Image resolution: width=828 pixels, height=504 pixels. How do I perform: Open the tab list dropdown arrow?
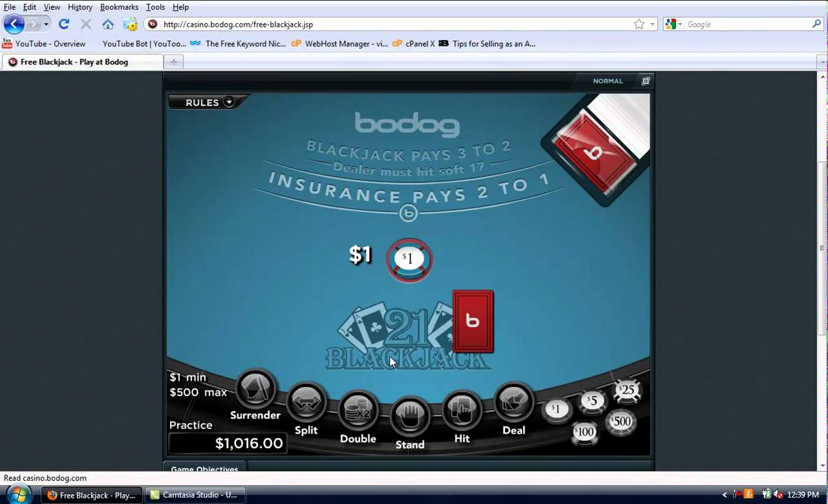pos(822,62)
